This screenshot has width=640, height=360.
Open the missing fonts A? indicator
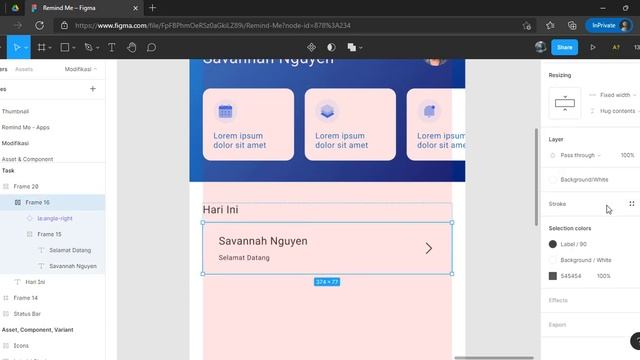pyautogui.click(x=616, y=47)
